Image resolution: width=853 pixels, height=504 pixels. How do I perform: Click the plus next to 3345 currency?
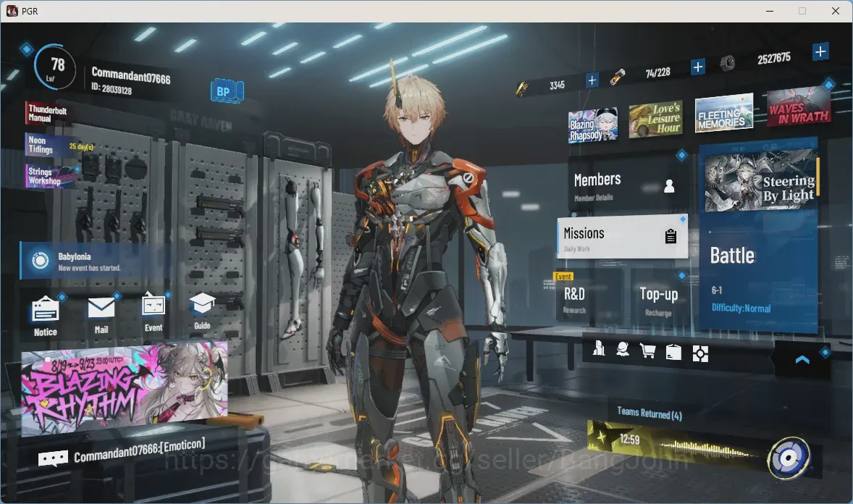click(x=592, y=80)
